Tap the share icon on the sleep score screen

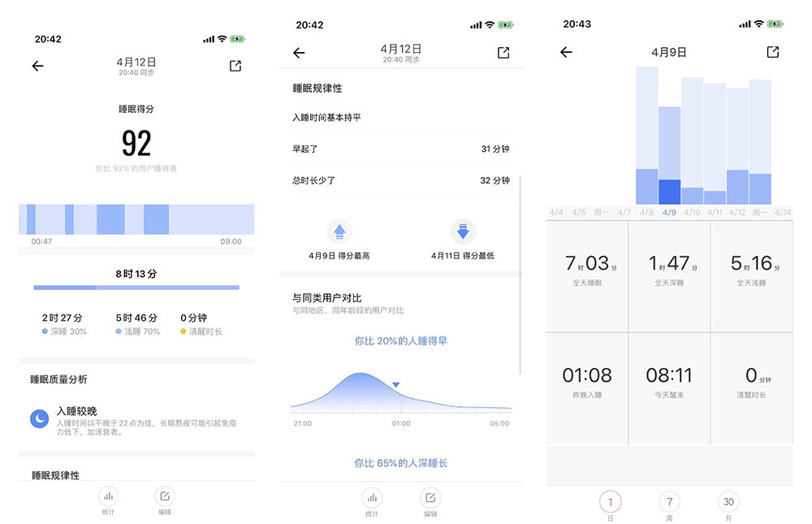click(x=235, y=66)
